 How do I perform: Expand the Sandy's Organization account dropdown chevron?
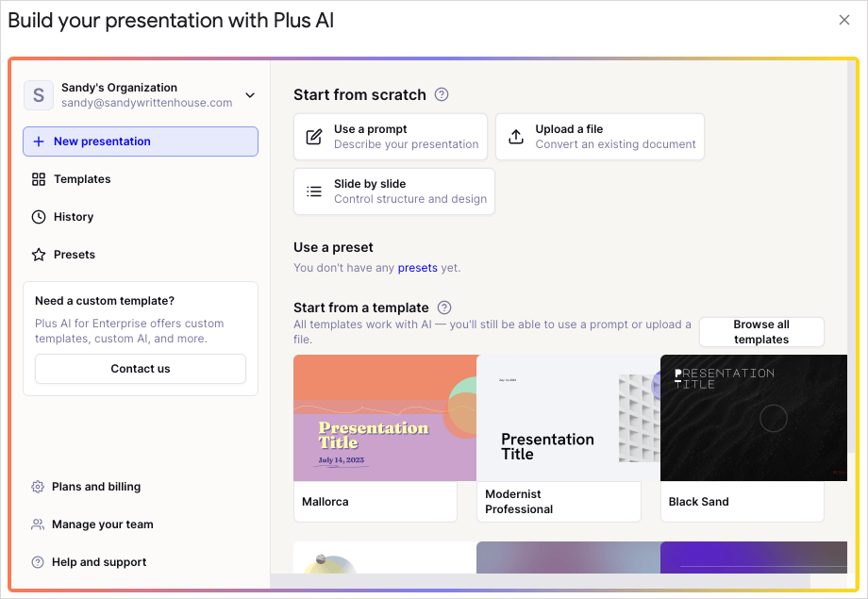(x=250, y=95)
